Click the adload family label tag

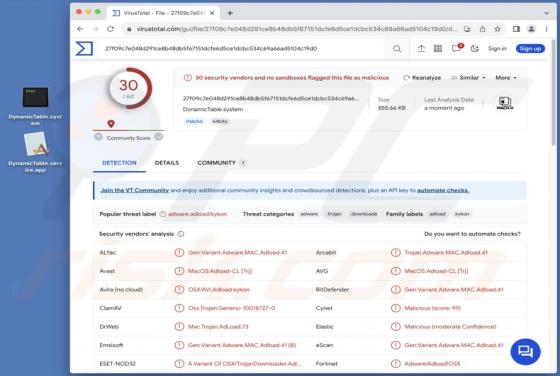(x=438, y=214)
